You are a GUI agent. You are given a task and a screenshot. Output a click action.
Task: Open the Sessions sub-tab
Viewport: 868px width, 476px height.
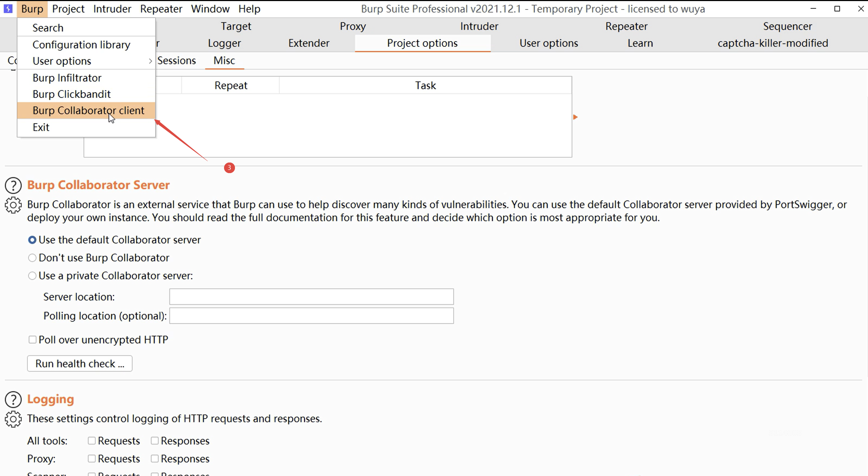pyautogui.click(x=177, y=61)
